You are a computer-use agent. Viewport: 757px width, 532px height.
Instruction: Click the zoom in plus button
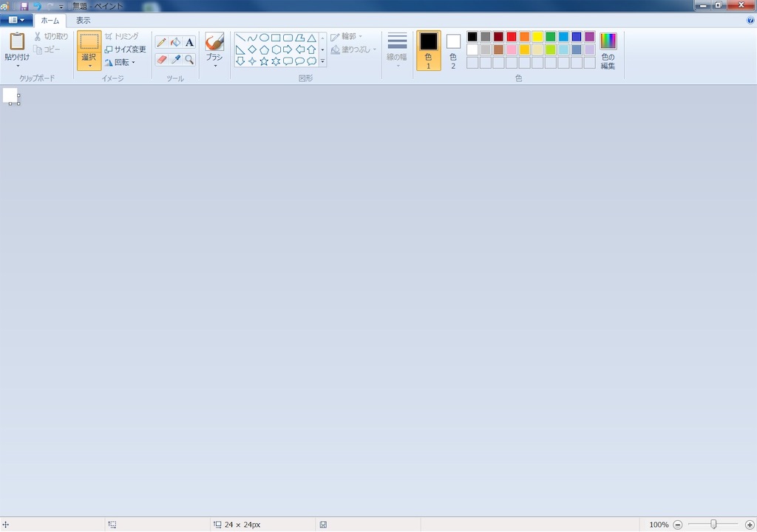pyautogui.click(x=750, y=525)
